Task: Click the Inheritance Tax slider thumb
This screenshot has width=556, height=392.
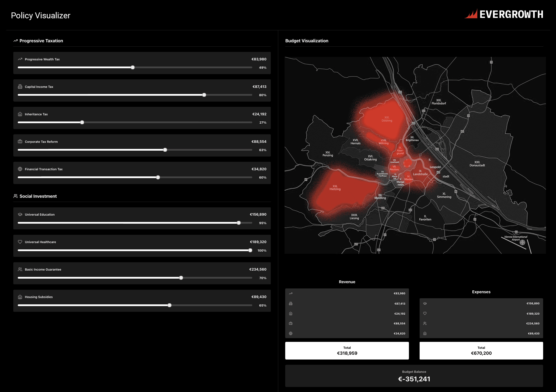Action: tap(82, 123)
